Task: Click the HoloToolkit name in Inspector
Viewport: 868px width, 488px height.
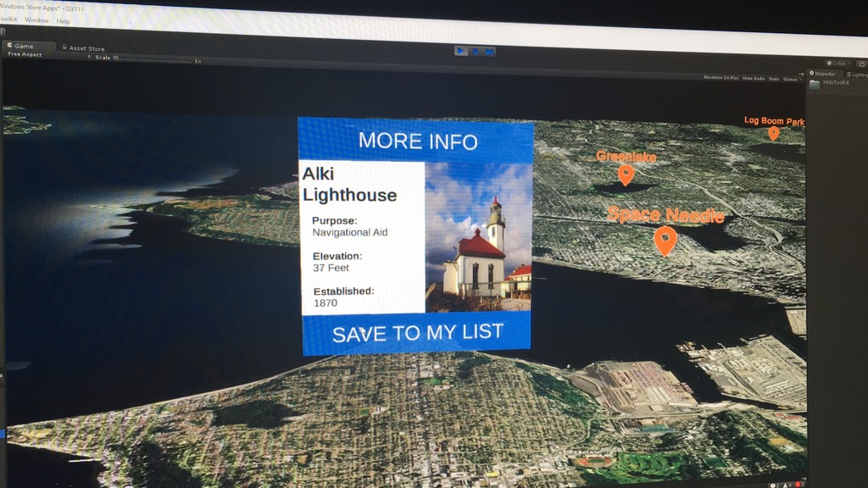Action: pyautogui.click(x=835, y=82)
